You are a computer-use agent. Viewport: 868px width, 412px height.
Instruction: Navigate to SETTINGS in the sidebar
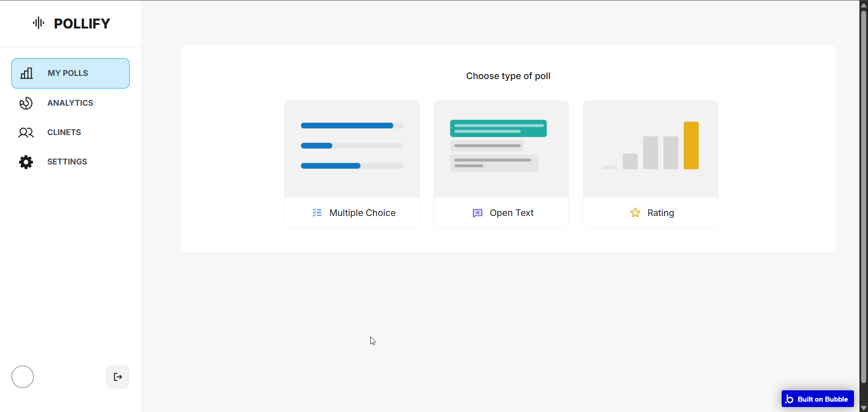67,162
